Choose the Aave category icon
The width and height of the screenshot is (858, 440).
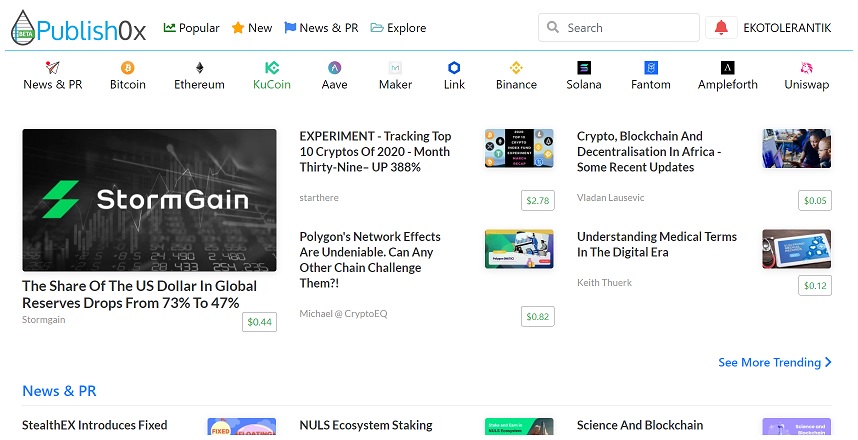(x=334, y=68)
